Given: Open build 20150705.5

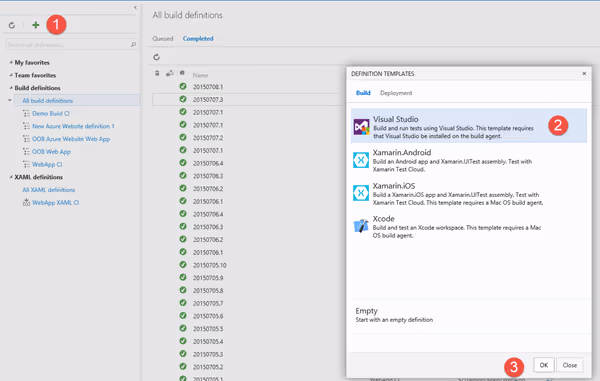Looking at the screenshot, I should tap(208, 329).
